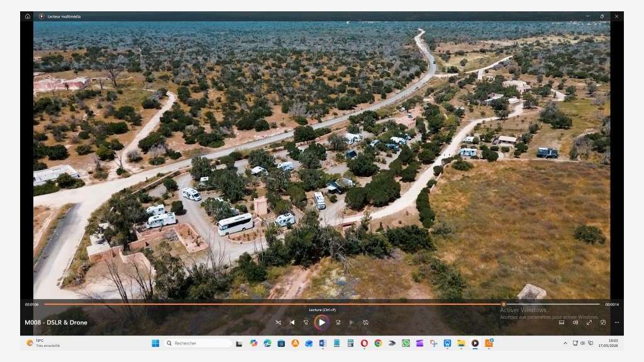Skip to the next track
644x362 pixels.
coord(352,322)
